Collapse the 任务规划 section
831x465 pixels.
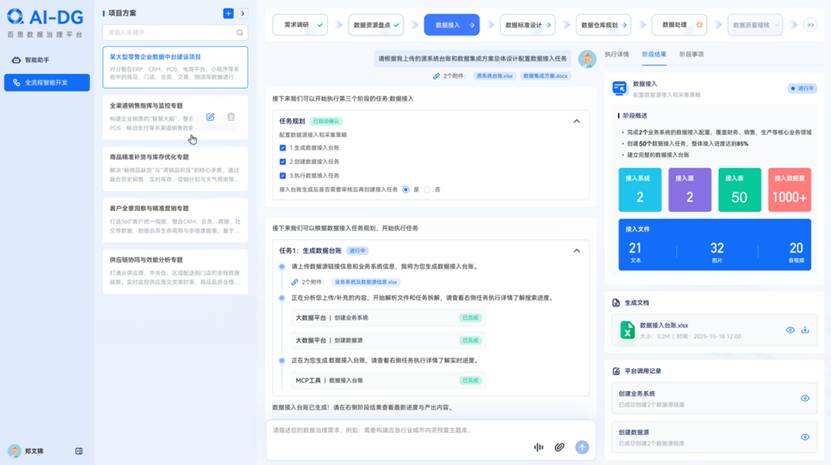[576, 121]
